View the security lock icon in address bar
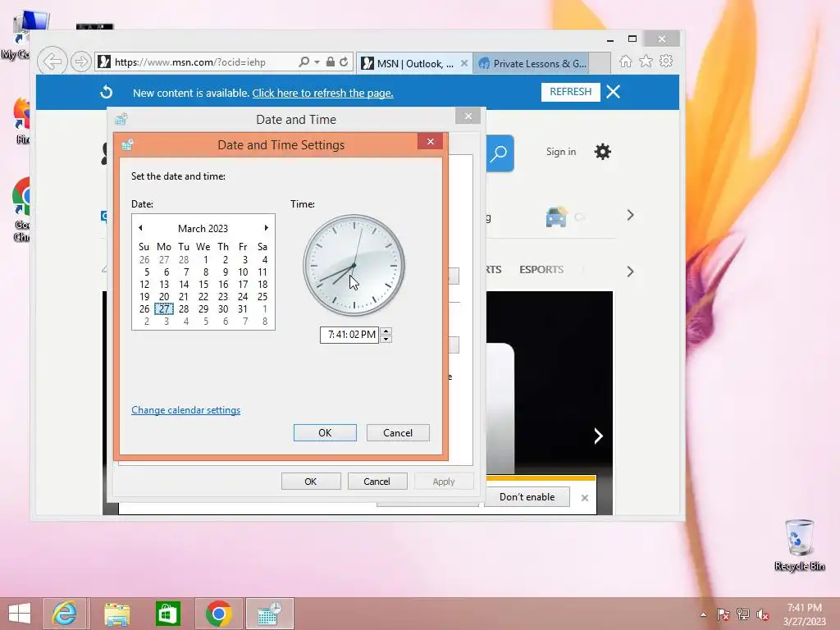The height and width of the screenshot is (630, 840). [x=331, y=62]
